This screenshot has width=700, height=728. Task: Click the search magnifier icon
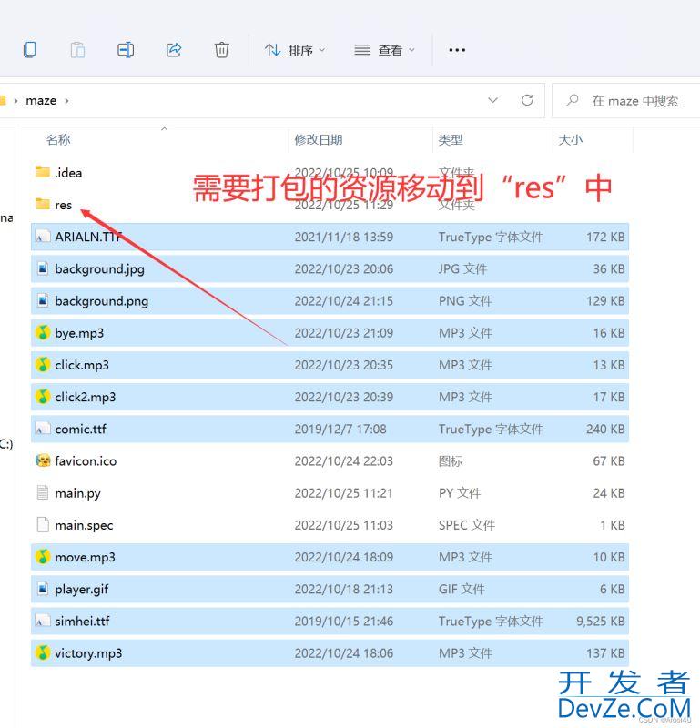tap(573, 100)
